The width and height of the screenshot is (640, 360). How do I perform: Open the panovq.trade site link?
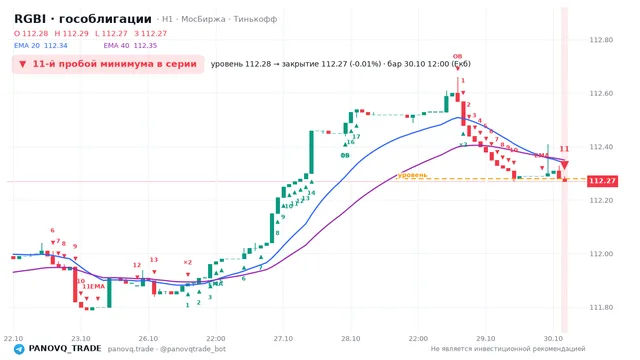131,349
